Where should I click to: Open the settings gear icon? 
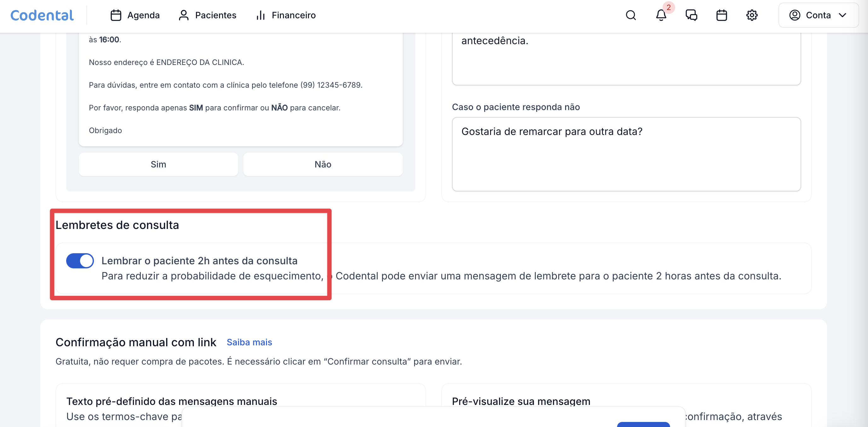click(x=752, y=15)
